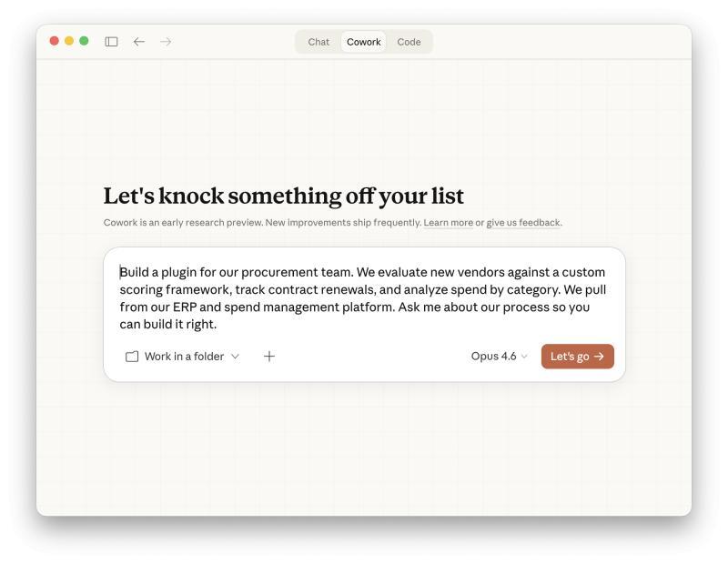Follow the give us feedback link

click(523, 223)
